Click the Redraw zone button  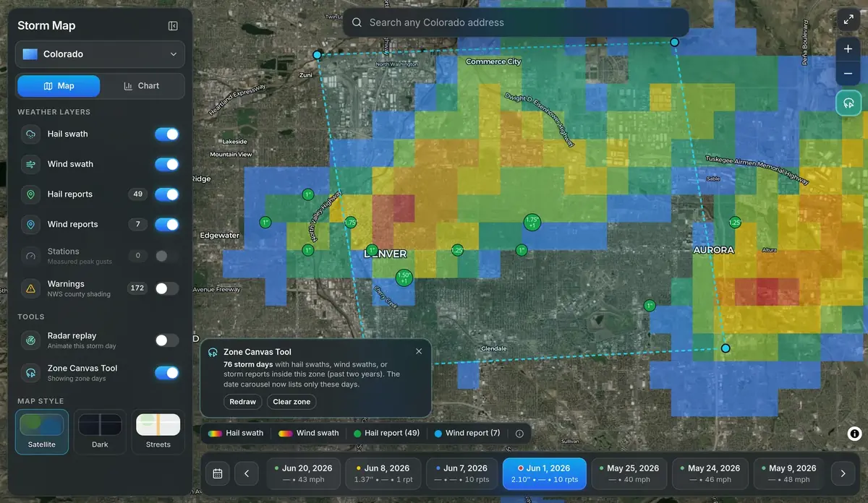[x=243, y=402]
